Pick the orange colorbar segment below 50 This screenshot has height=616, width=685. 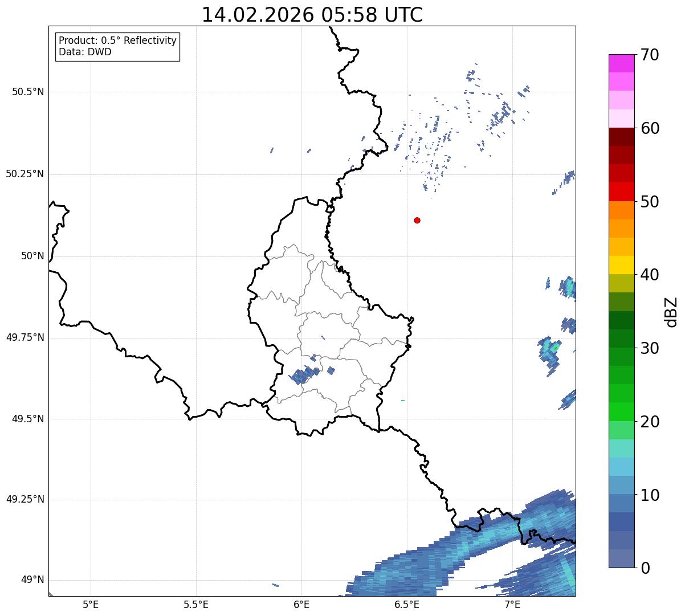[x=622, y=210]
